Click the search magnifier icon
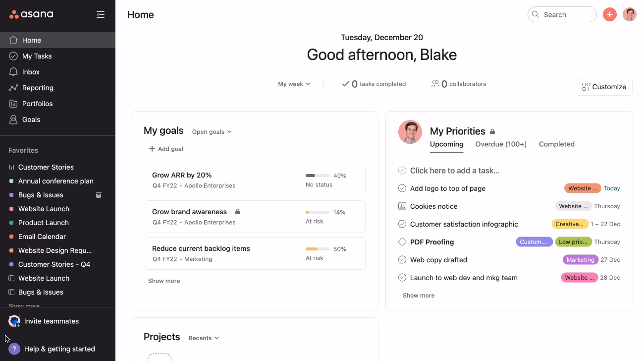 535,14
